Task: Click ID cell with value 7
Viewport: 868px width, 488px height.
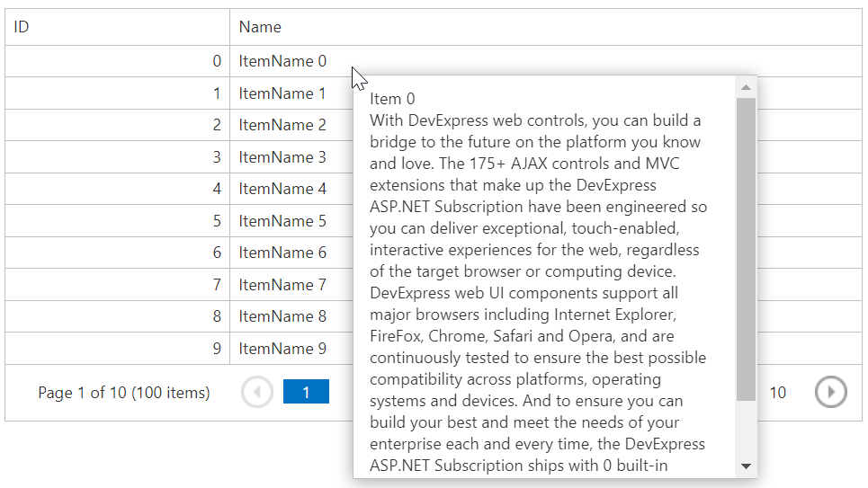Action: click(117, 284)
